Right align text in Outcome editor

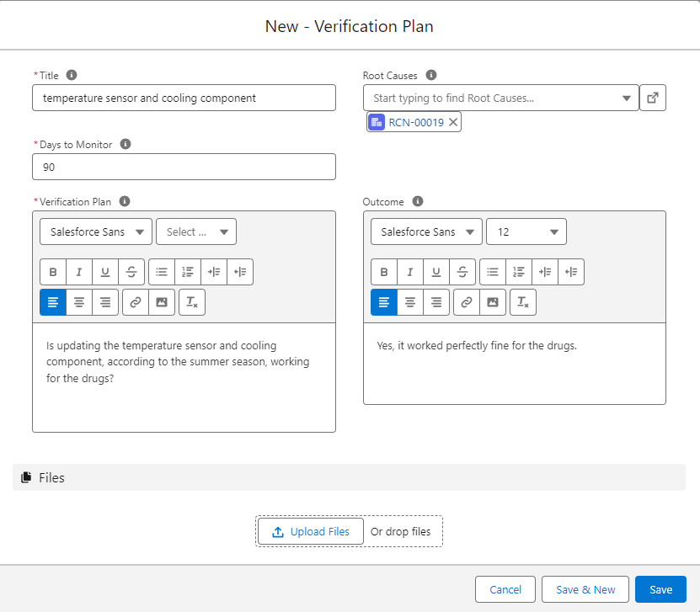[435, 302]
